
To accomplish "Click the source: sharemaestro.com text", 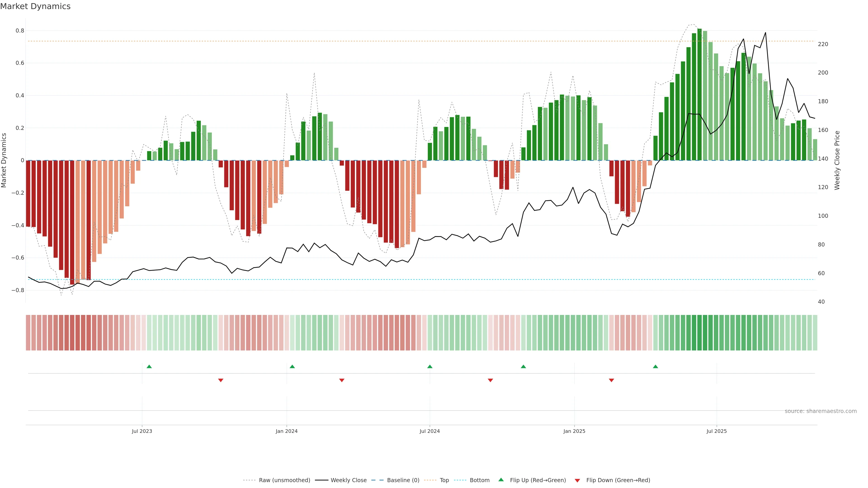I will tap(821, 411).
